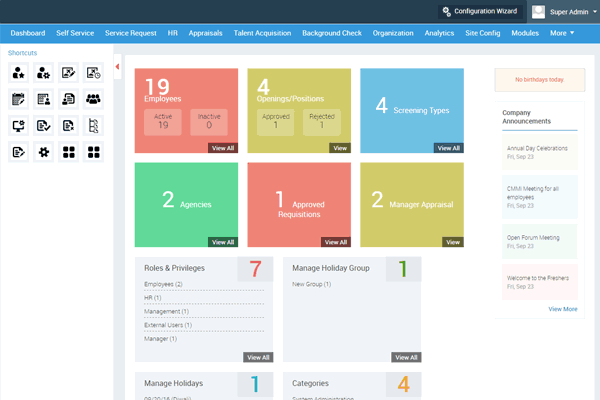
Task: Open the Talent Acquisition menu
Action: pos(262,33)
